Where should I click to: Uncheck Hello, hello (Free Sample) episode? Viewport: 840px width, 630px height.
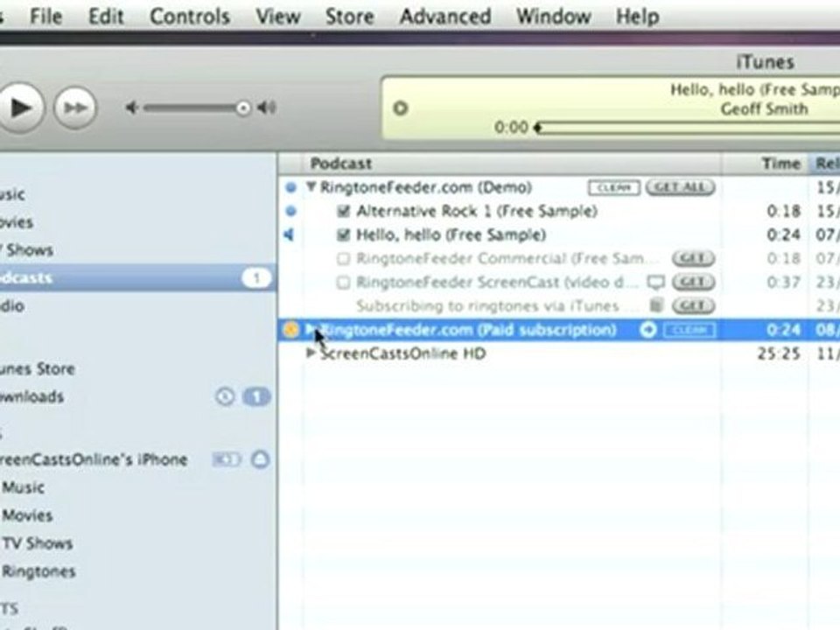point(343,234)
